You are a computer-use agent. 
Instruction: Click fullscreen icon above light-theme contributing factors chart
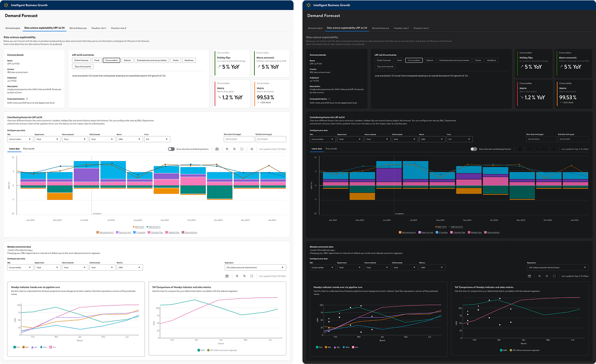[x=242, y=149]
